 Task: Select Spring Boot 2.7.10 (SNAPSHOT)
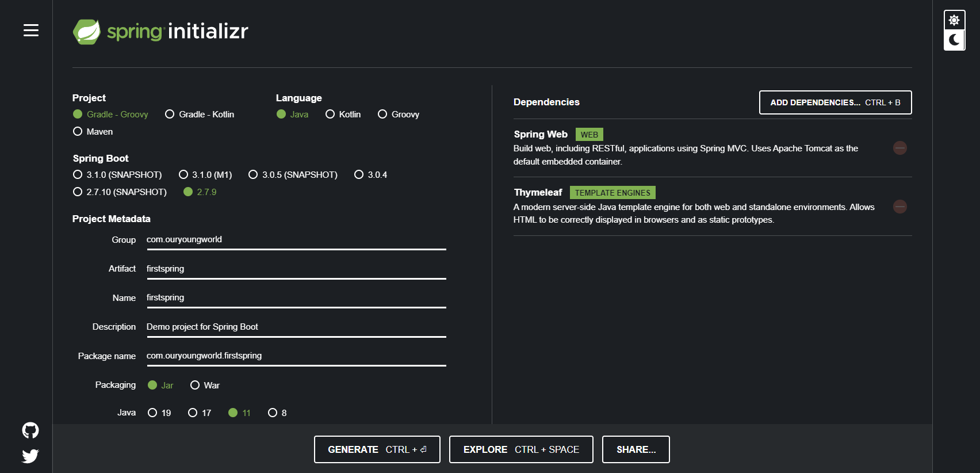(x=120, y=192)
